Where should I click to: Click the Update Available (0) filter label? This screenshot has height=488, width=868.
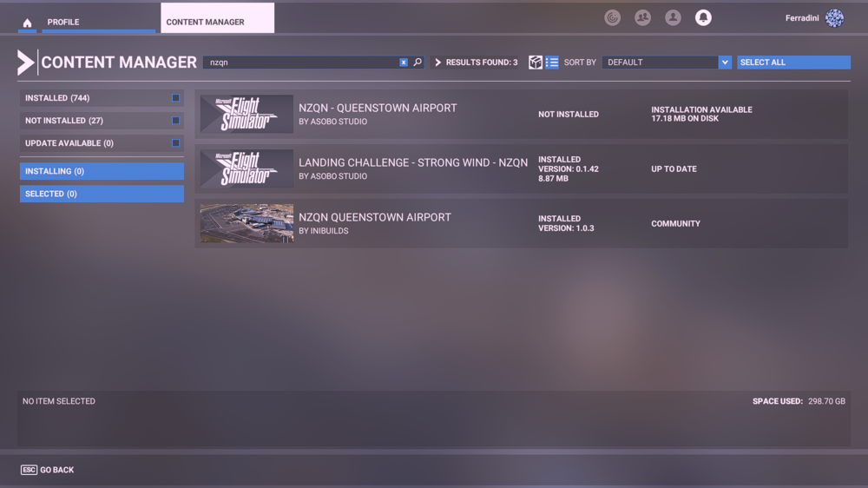pyautogui.click(x=69, y=143)
